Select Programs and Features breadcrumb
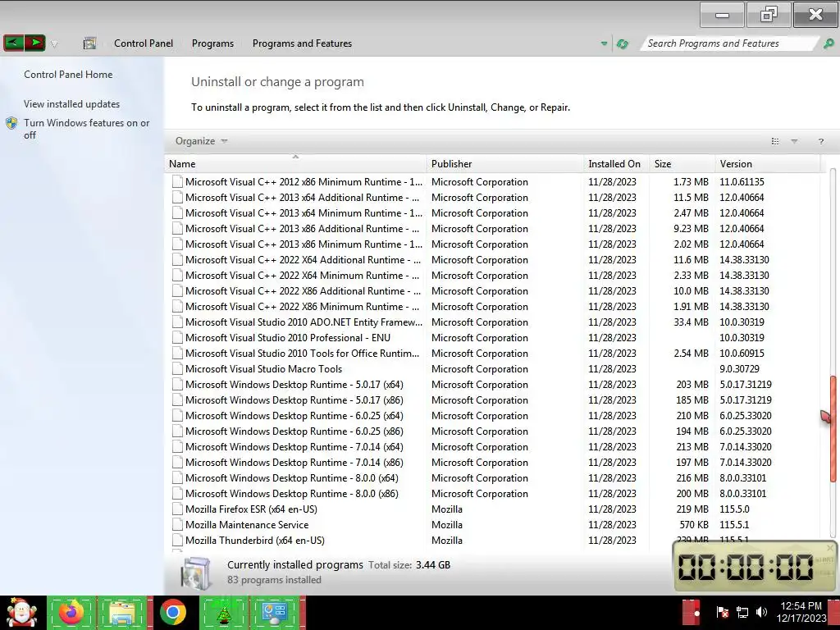 pyautogui.click(x=302, y=43)
